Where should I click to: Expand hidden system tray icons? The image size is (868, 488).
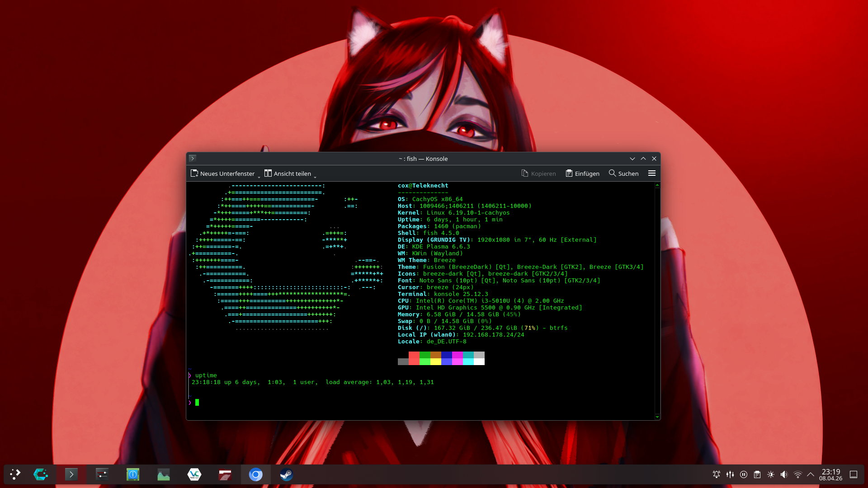(x=811, y=474)
